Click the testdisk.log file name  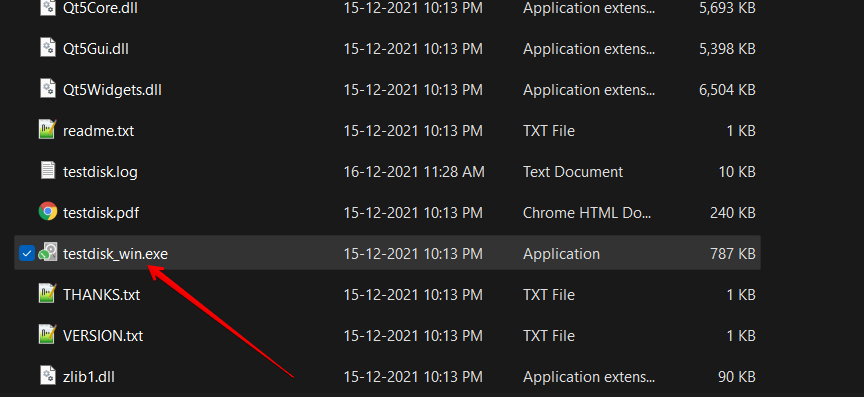(x=100, y=172)
